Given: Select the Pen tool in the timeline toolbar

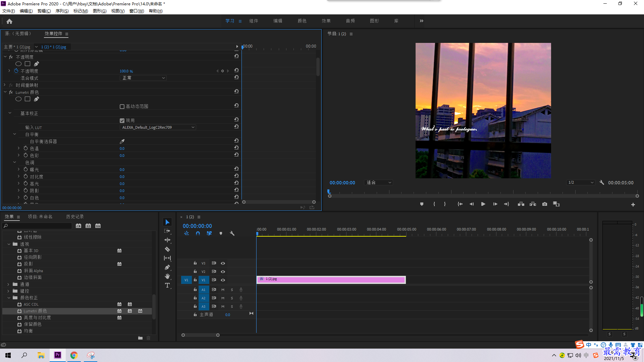Looking at the screenshot, I should tap(167, 267).
